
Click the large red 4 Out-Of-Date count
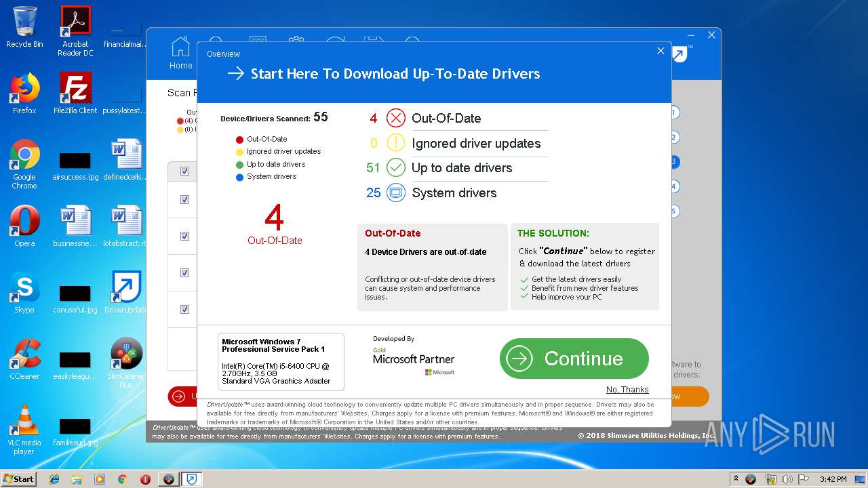tap(274, 218)
